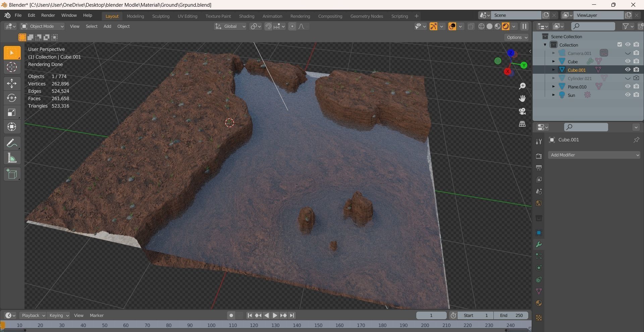The height and width of the screenshot is (332, 644).
Task: Open the Particles properties tab
Action: click(539, 256)
